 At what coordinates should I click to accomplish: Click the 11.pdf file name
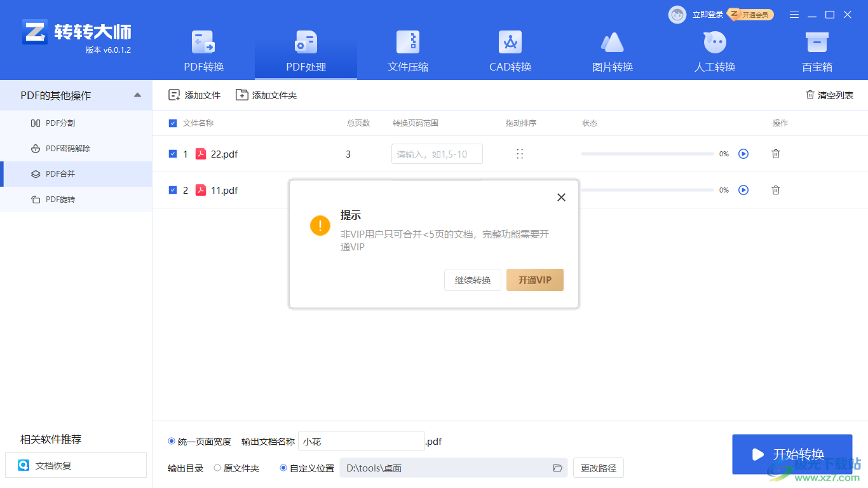pyautogui.click(x=224, y=190)
